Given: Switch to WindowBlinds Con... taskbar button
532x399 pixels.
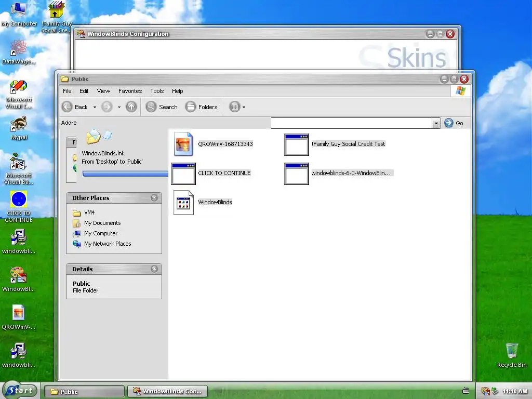Looking at the screenshot, I should [x=168, y=391].
